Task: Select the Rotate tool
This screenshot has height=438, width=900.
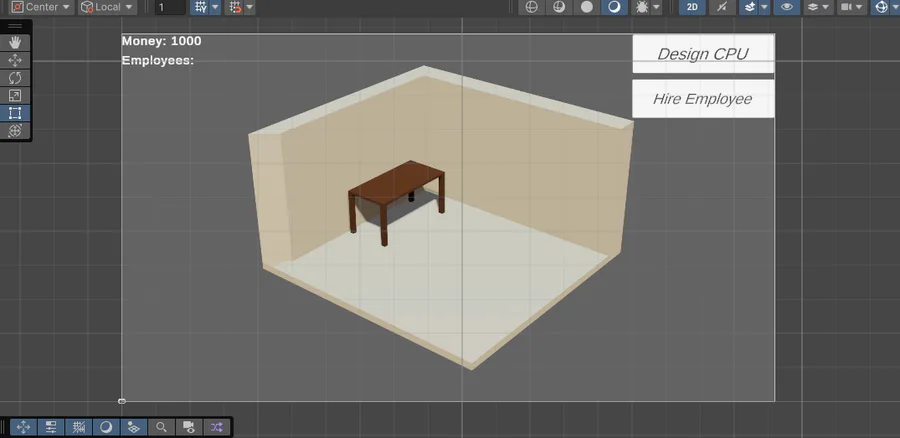Action: [x=15, y=78]
